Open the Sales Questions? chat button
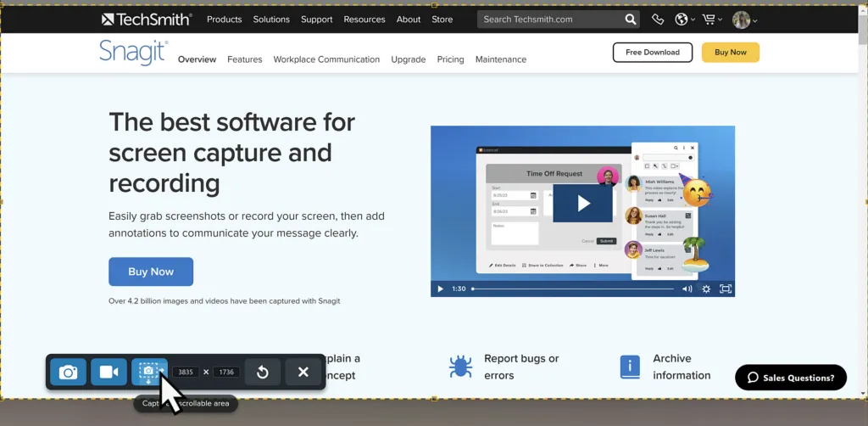 point(791,378)
